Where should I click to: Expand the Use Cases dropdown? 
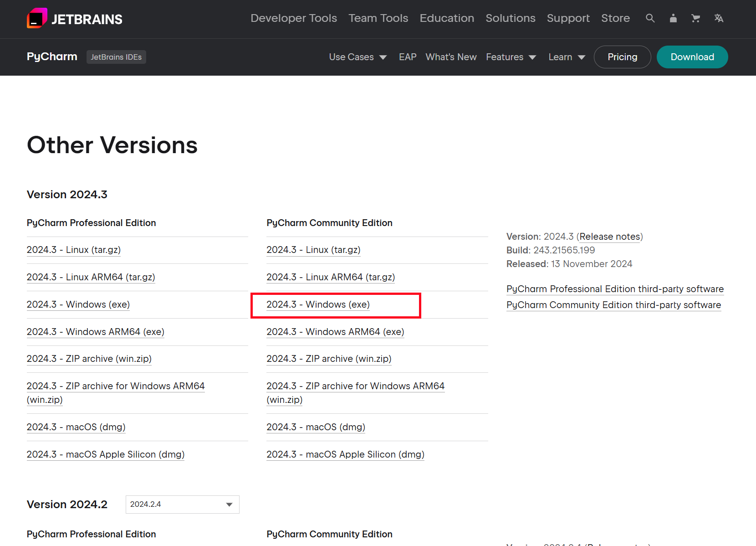coord(358,57)
